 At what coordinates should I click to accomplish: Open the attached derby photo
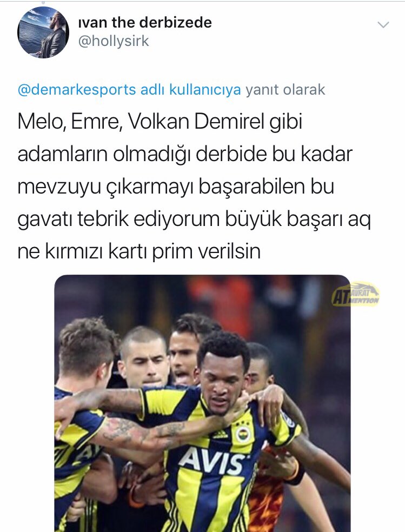point(202,403)
